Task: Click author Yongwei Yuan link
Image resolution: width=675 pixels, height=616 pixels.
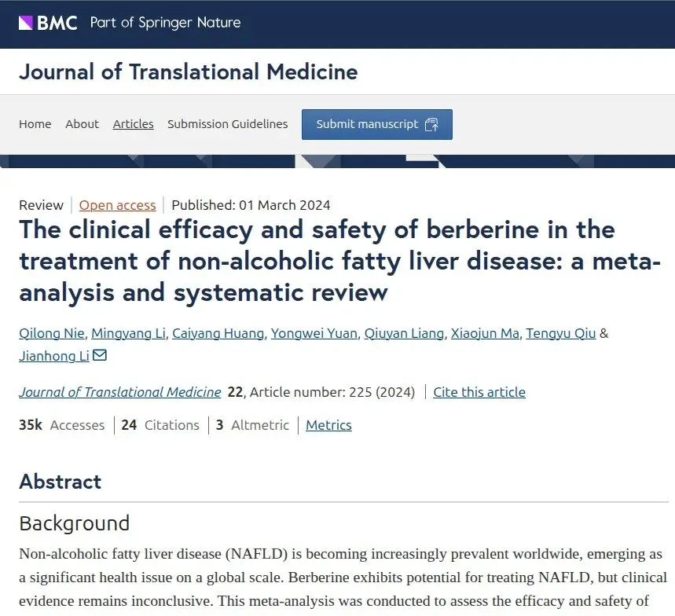Action: [314, 333]
